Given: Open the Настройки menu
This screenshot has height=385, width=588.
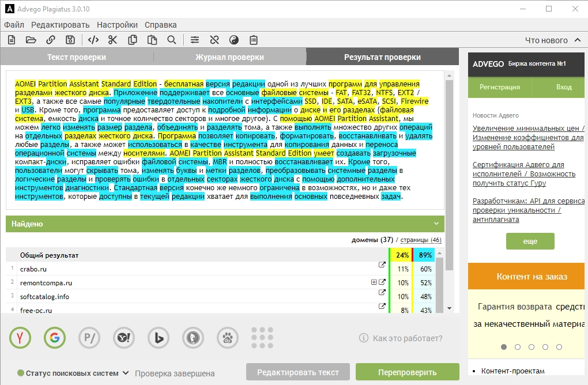Looking at the screenshot, I should (x=117, y=25).
